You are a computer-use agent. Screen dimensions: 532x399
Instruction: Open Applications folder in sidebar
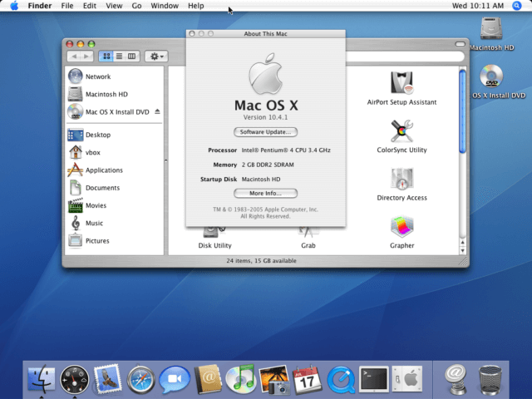114,170
